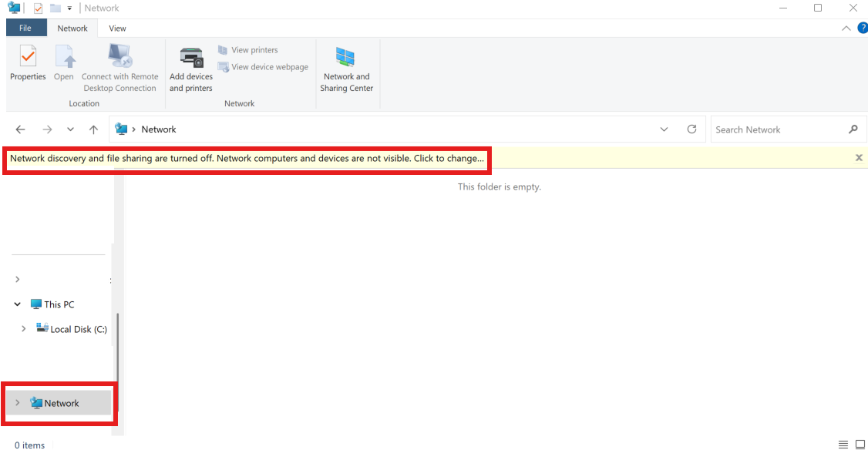Open Help question mark icon
This screenshot has height=450, width=868.
[863, 28]
